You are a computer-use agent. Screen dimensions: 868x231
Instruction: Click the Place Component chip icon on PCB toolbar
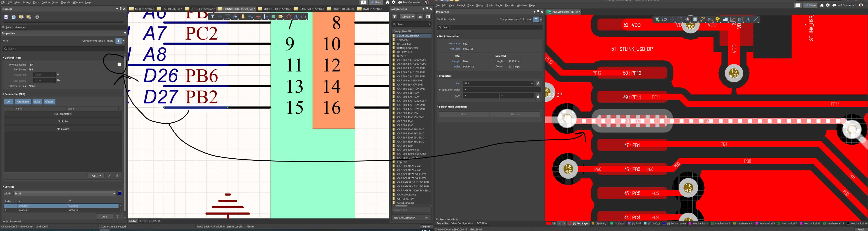click(x=695, y=19)
